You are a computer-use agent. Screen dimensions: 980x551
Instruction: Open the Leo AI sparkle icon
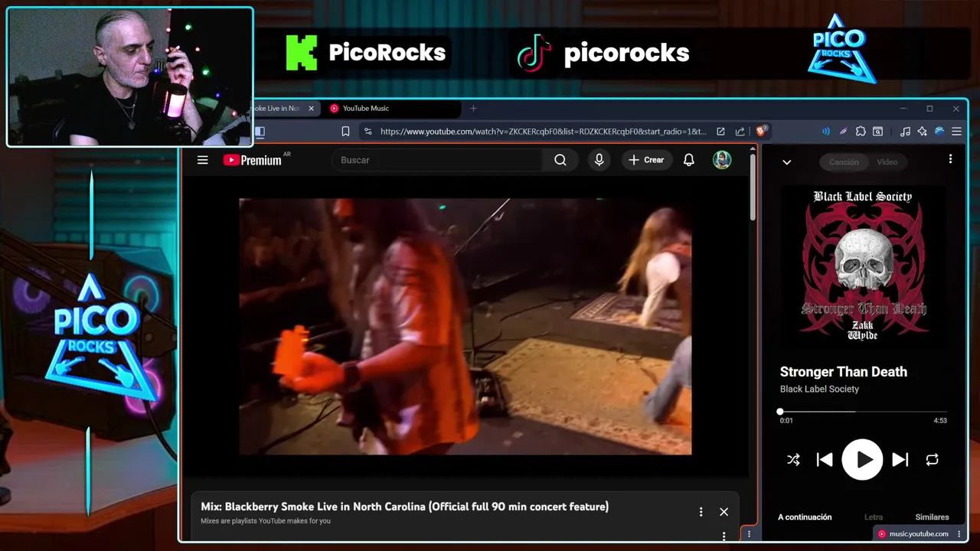[x=922, y=132]
